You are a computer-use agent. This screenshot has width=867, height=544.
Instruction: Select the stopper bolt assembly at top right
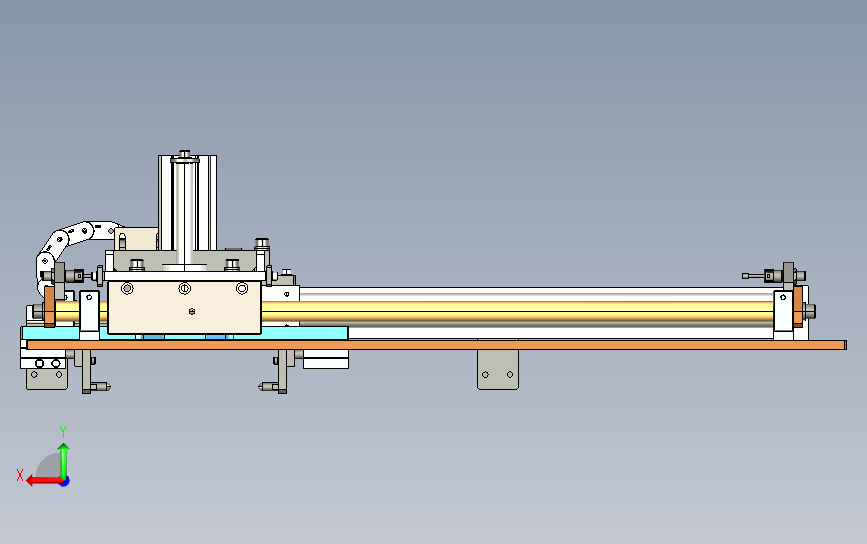pyautogui.click(x=775, y=275)
